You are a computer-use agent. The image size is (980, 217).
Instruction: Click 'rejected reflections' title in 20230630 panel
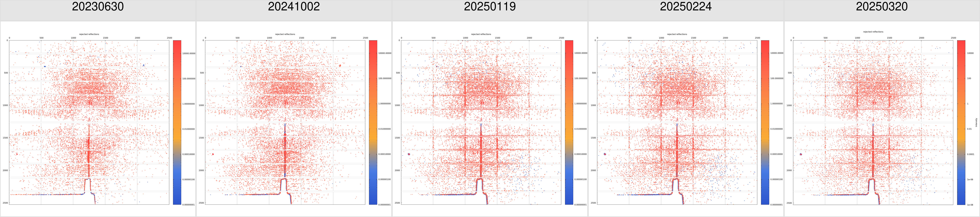pyautogui.click(x=89, y=34)
